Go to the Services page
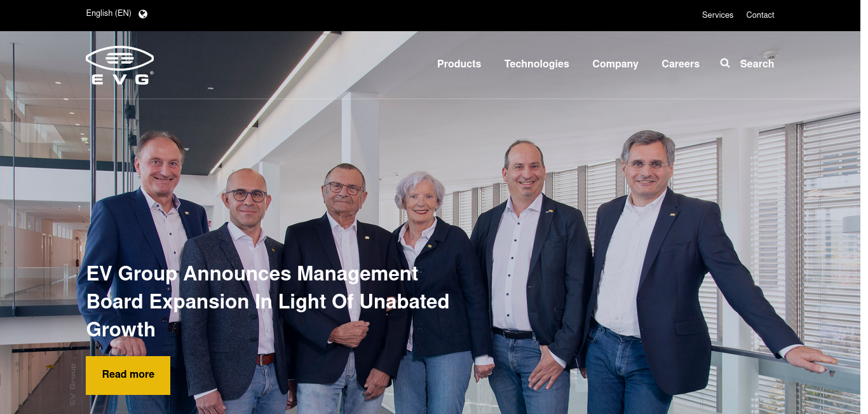The height and width of the screenshot is (414, 868). tap(717, 15)
